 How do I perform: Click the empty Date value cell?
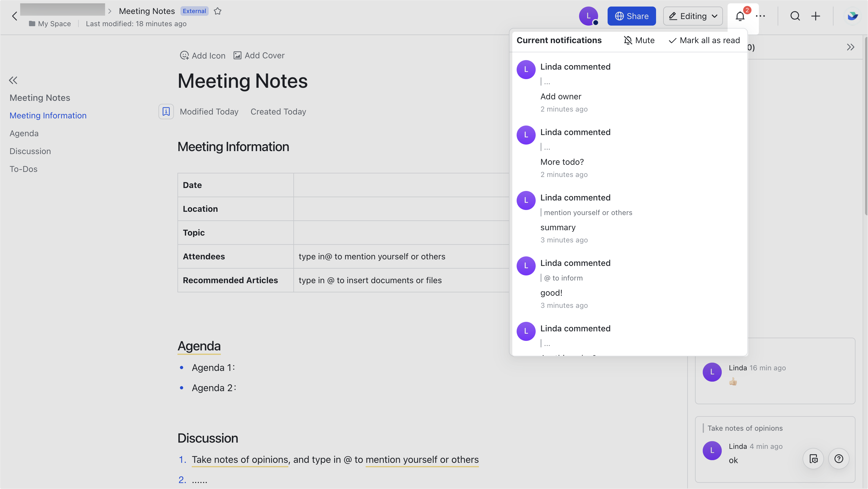click(x=401, y=185)
